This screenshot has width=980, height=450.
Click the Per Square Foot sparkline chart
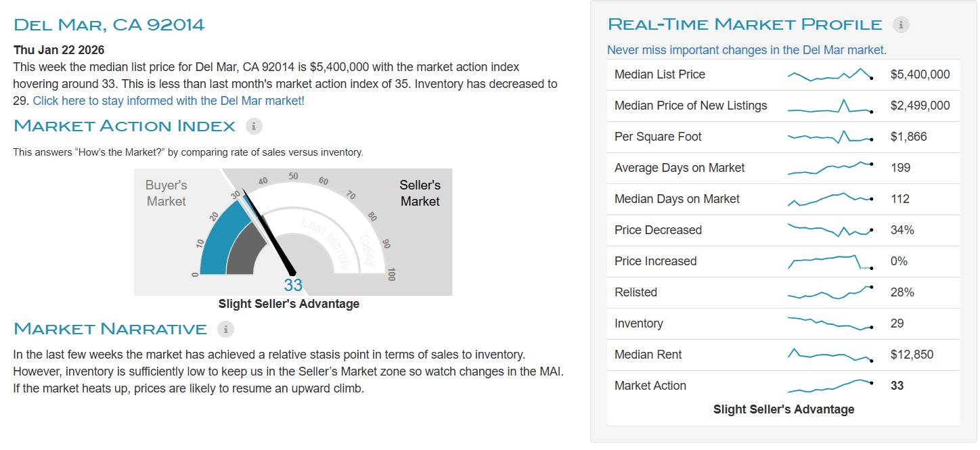point(830,137)
